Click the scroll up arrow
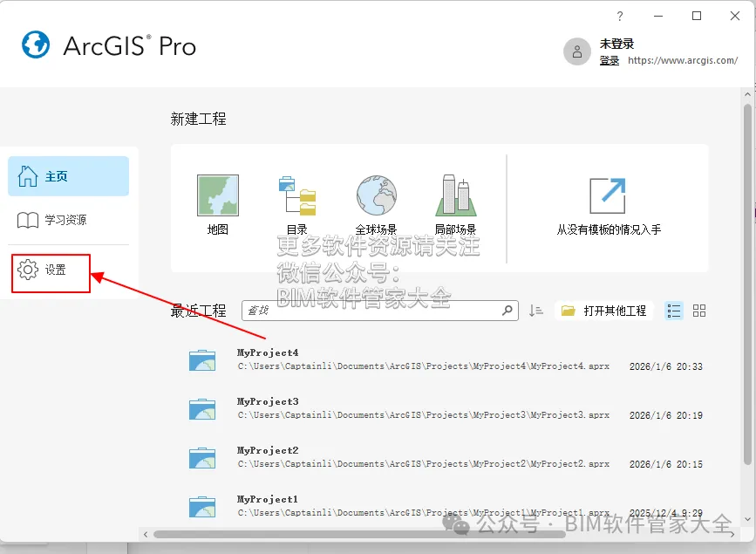 click(747, 94)
